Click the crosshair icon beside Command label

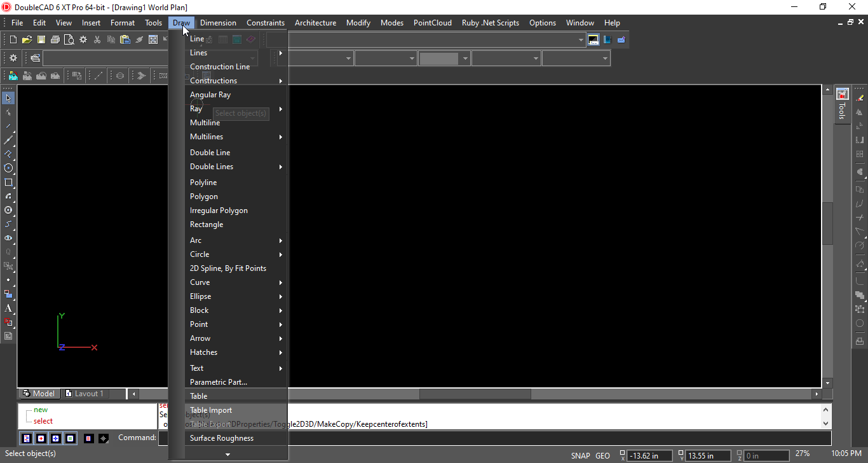point(104,438)
